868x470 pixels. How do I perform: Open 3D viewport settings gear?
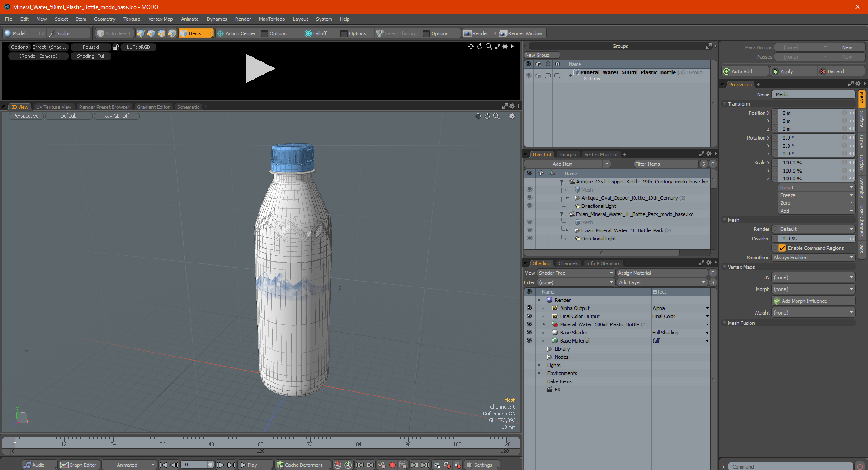click(512, 116)
